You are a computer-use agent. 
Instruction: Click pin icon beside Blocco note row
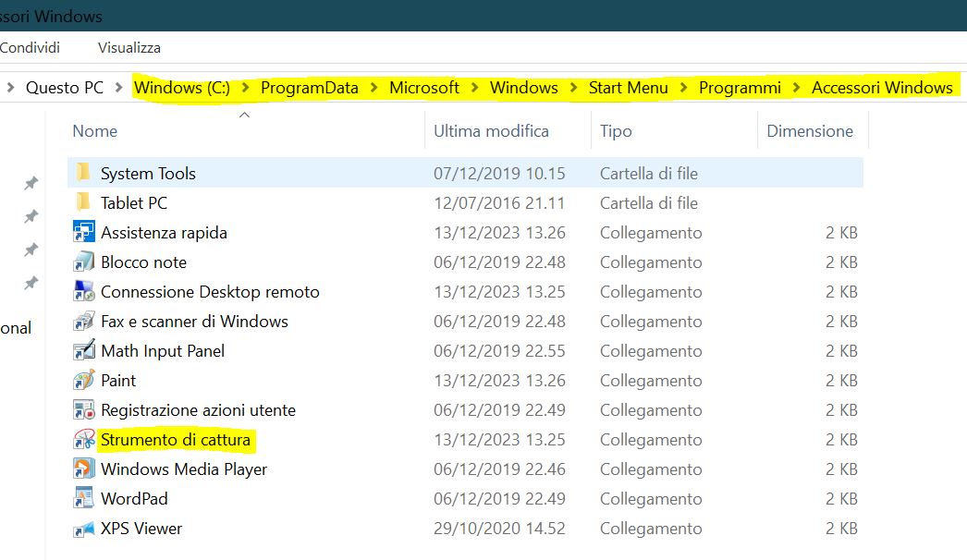[x=31, y=250]
